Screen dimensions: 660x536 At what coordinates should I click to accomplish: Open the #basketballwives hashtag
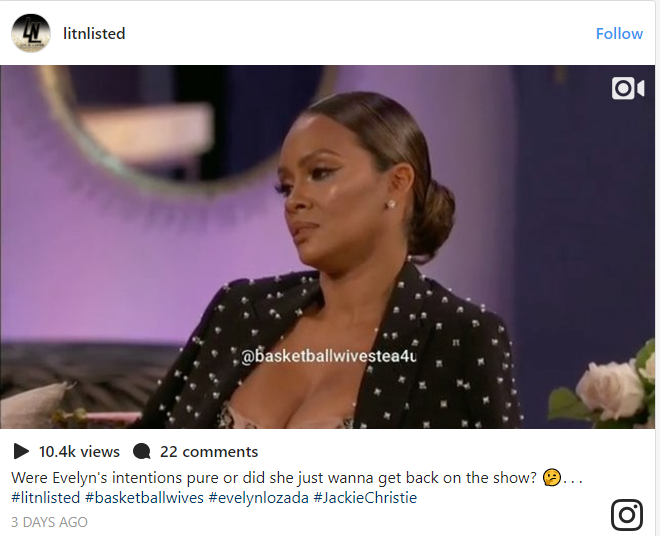click(x=144, y=498)
